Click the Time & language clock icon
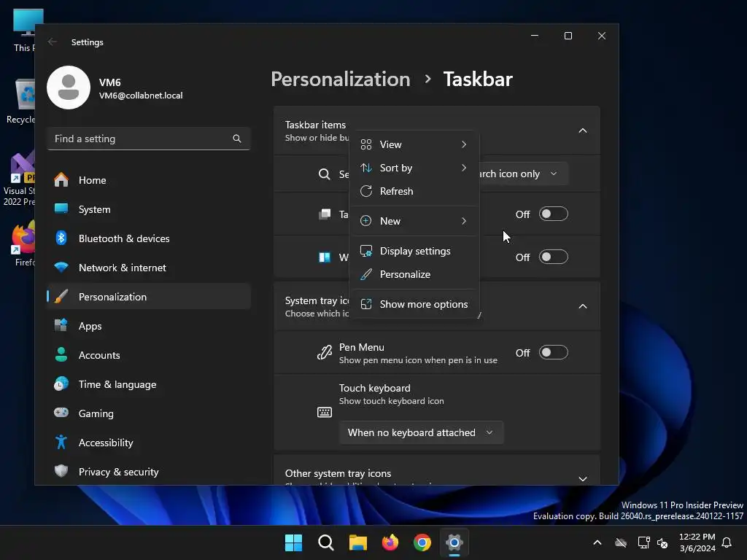This screenshot has width=747, height=560. pos(61,384)
